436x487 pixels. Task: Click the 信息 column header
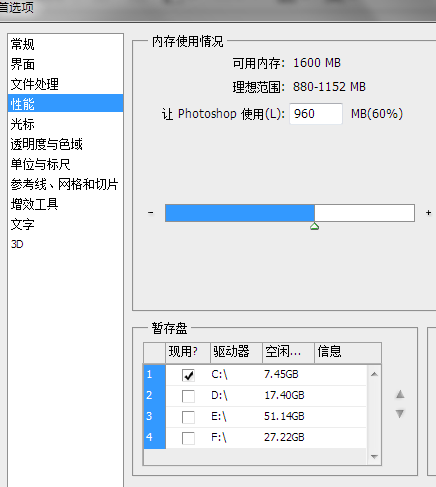pyautogui.click(x=348, y=352)
